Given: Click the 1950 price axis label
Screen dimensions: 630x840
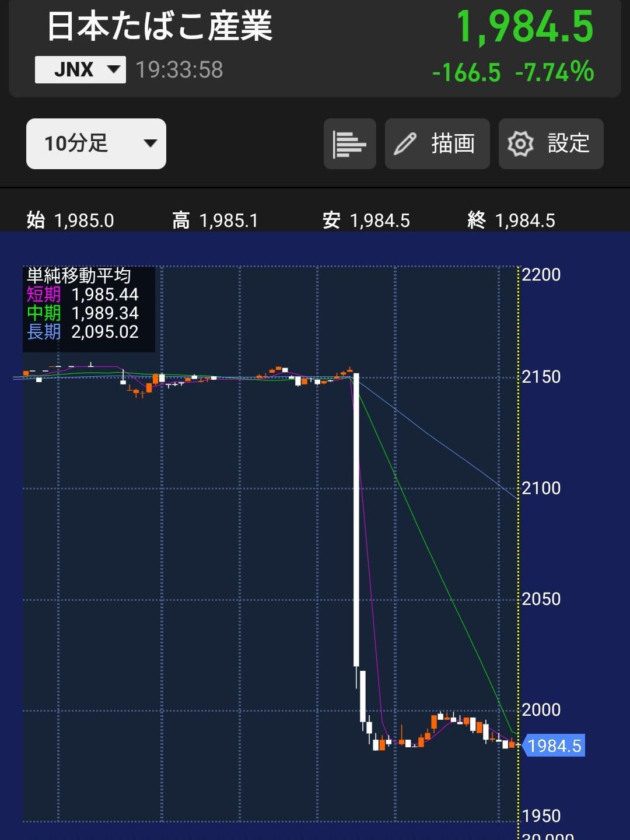Looking at the screenshot, I should pos(541,816).
